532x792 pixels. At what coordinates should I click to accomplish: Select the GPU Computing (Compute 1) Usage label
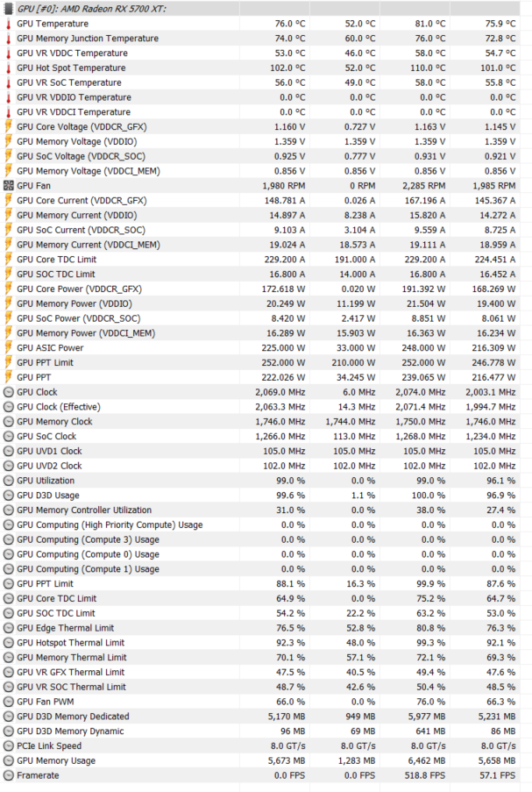coord(88,569)
